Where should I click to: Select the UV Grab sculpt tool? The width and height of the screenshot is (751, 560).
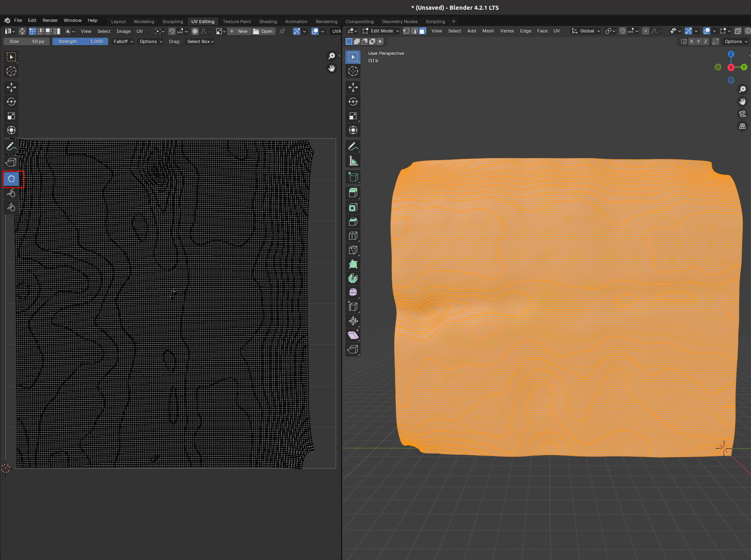point(11,179)
